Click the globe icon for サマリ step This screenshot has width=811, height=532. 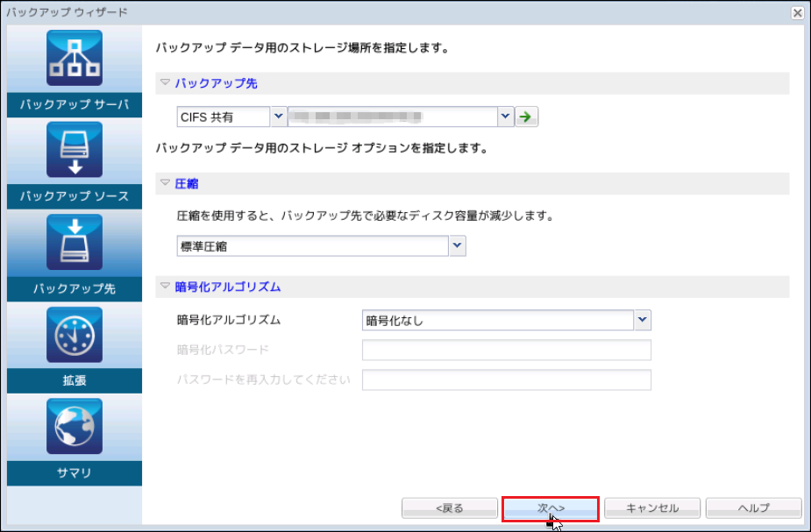click(75, 427)
